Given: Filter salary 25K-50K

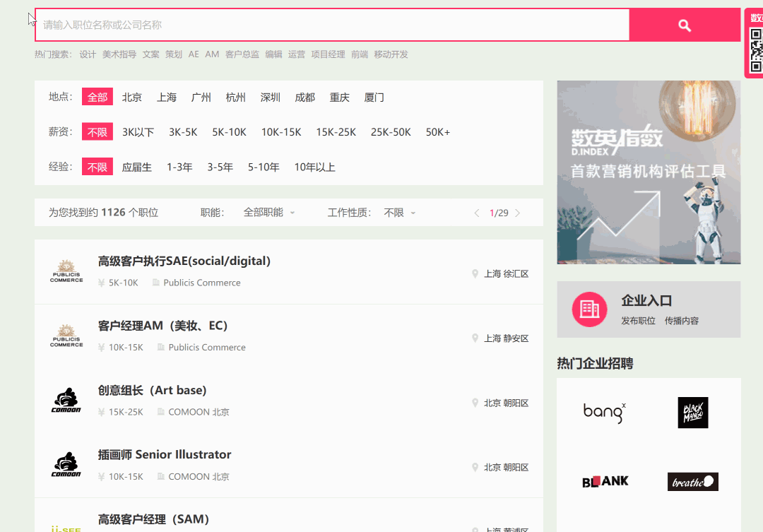Looking at the screenshot, I should click(391, 132).
